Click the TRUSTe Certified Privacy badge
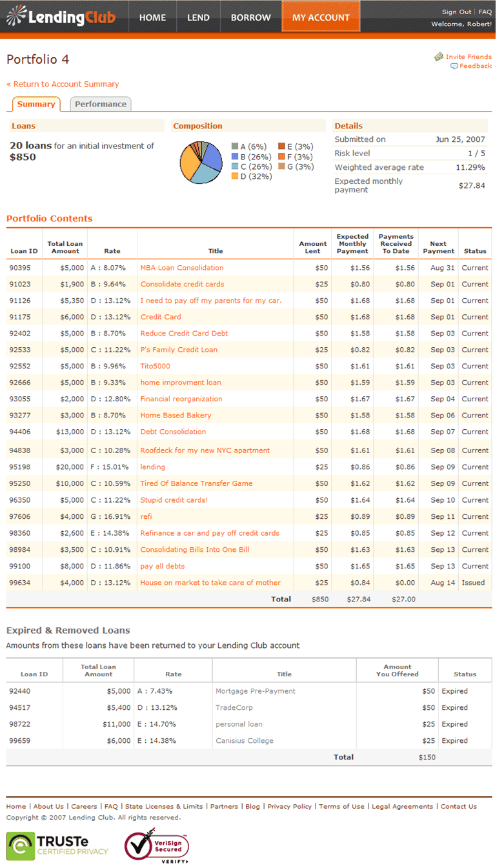Screen dimensions: 504x868 click(57, 846)
